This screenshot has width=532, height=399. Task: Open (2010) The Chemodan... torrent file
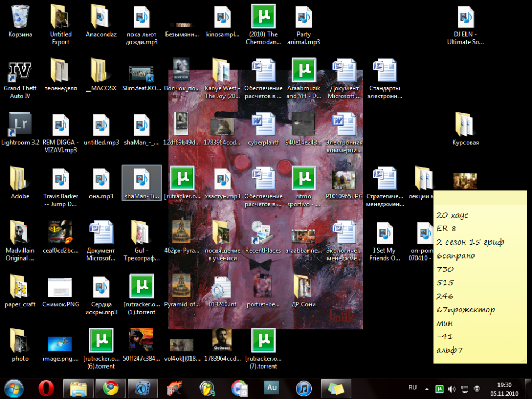point(263,24)
